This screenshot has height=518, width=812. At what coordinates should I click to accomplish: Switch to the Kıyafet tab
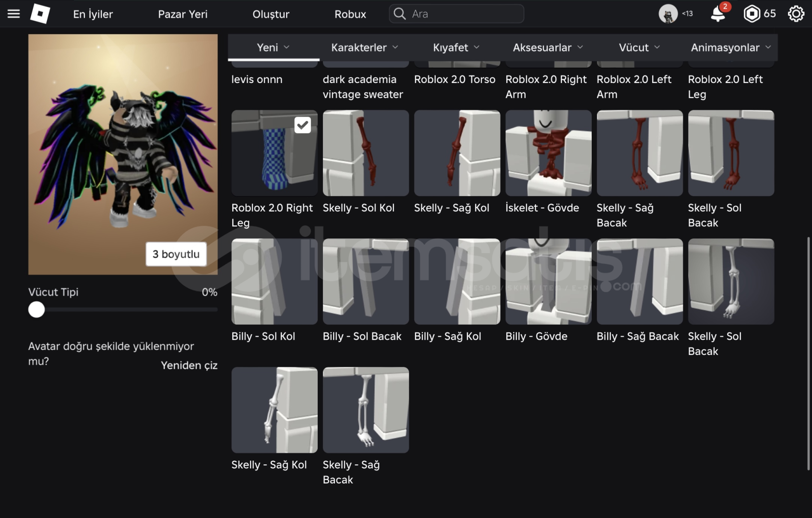point(456,47)
